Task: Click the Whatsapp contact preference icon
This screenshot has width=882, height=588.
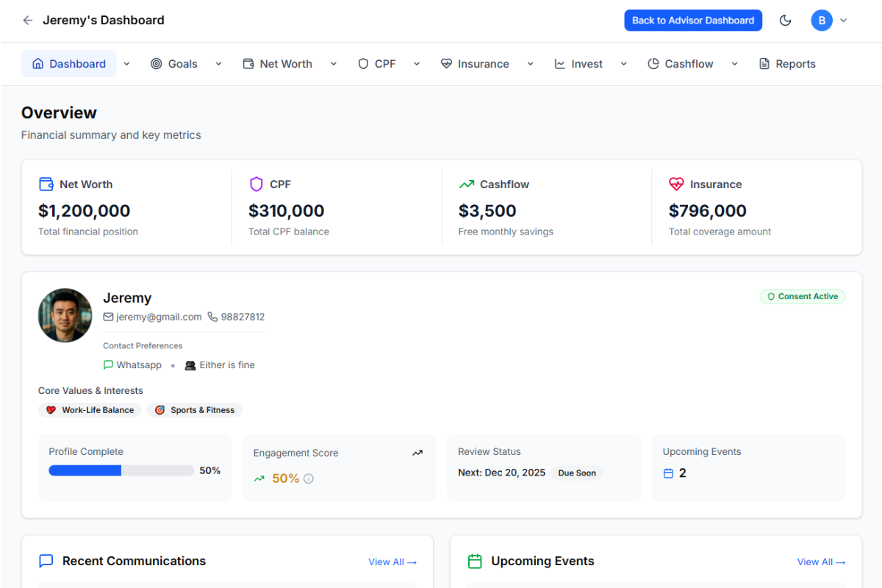Action: coord(108,365)
